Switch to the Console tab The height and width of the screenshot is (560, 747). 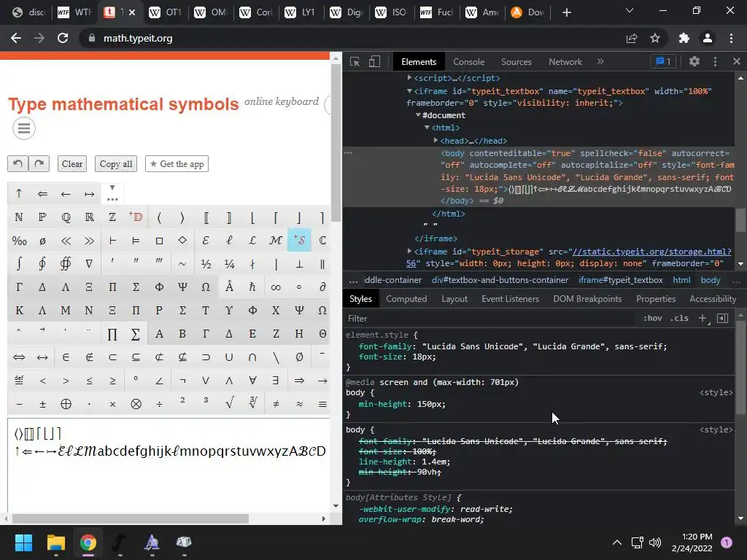pos(468,62)
